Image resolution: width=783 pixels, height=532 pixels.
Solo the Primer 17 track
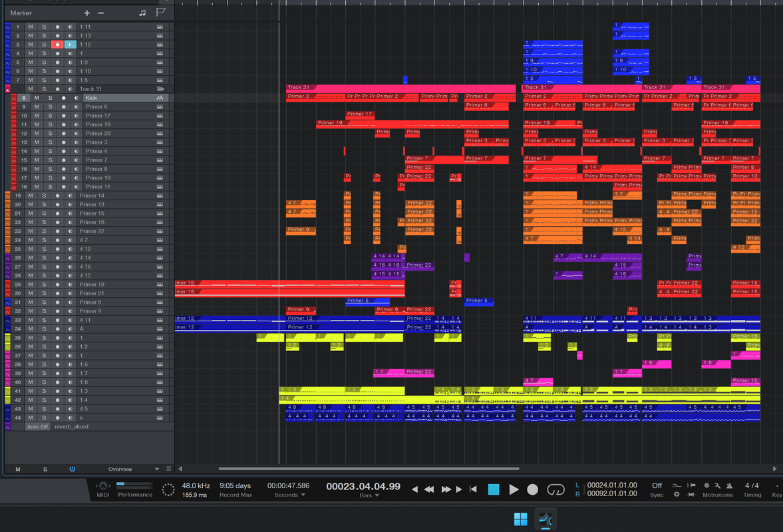tap(50, 116)
